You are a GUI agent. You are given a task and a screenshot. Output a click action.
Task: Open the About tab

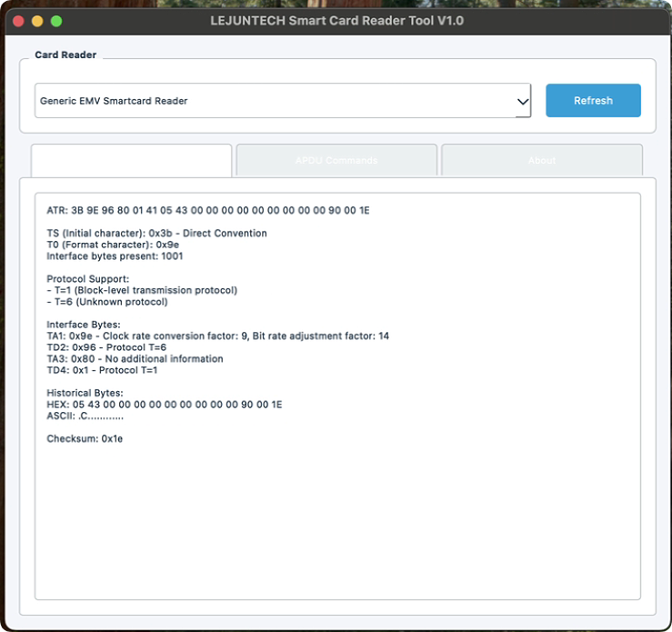pyautogui.click(x=542, y=160)
